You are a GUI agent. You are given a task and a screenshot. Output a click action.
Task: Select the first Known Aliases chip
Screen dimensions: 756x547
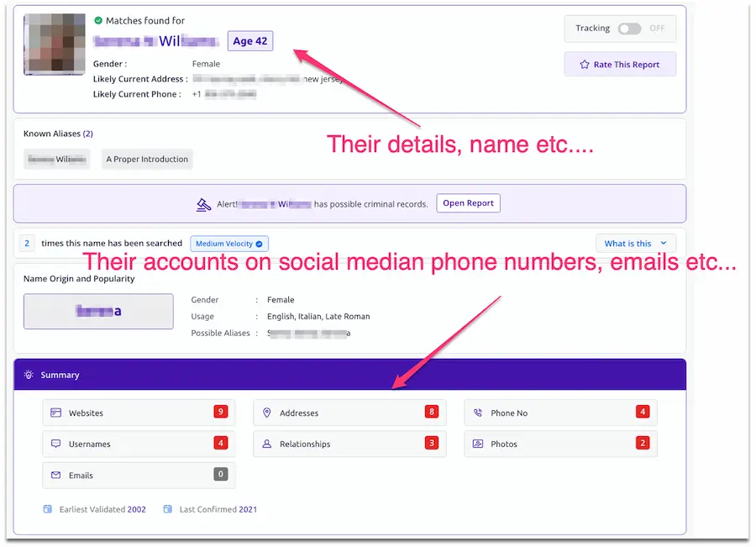pos(56,159)
